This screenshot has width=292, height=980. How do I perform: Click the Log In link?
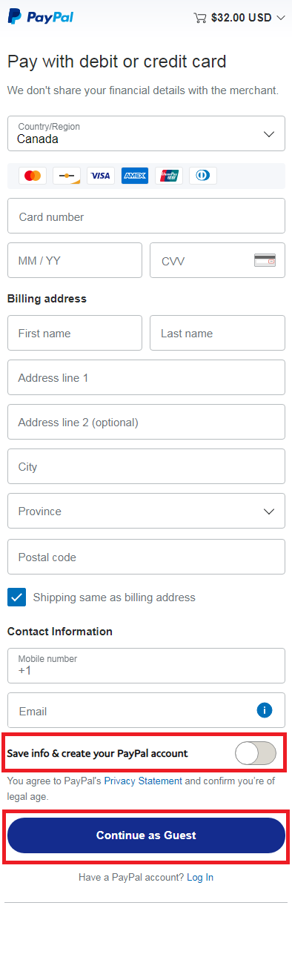[200, 877]
